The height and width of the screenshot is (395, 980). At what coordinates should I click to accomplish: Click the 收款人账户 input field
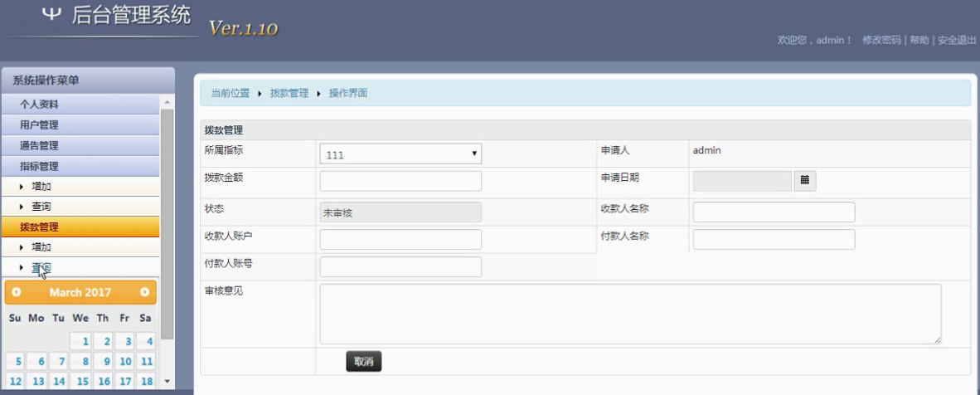coord(400,239)
